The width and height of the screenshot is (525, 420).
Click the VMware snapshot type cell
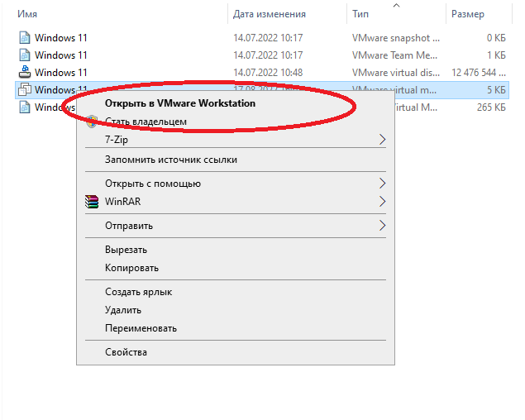tap(396, 38)
